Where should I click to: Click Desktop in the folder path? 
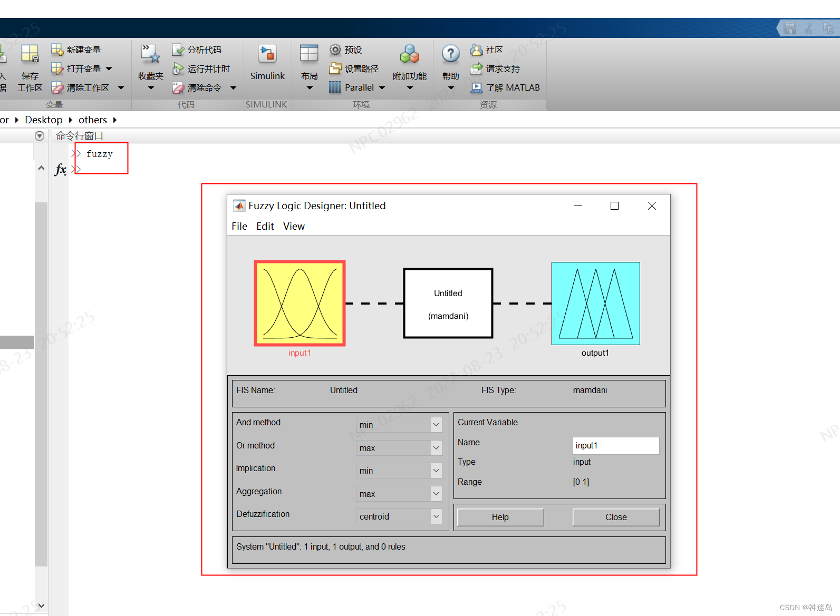[x=44, y=120]
